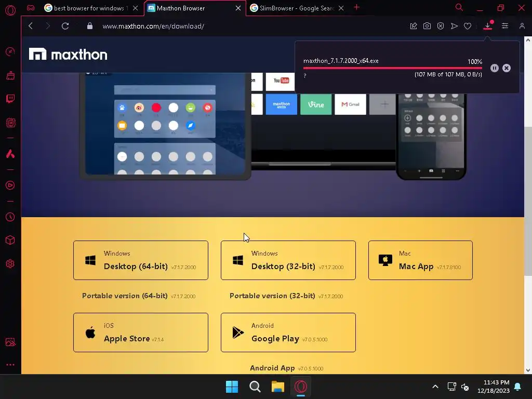Download the Mac App
The image size is (532, 399).
tap(420, 260)
